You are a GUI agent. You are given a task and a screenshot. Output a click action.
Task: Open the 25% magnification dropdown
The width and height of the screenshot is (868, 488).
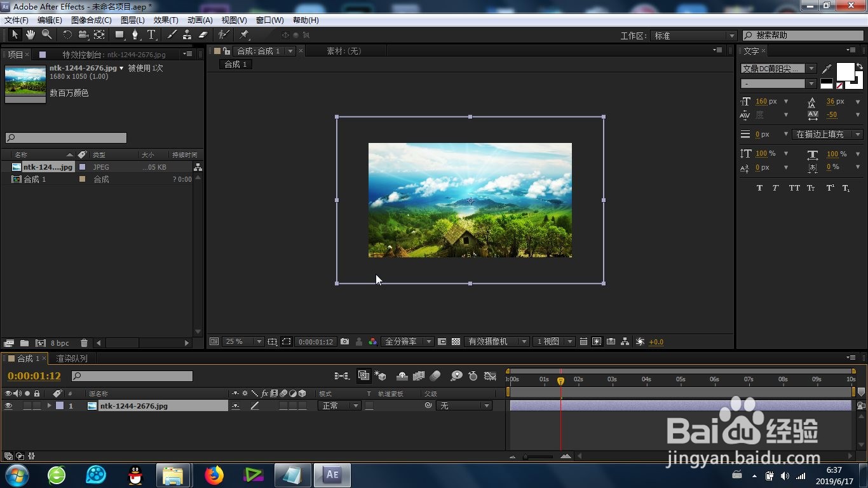(x=242, y=341)
